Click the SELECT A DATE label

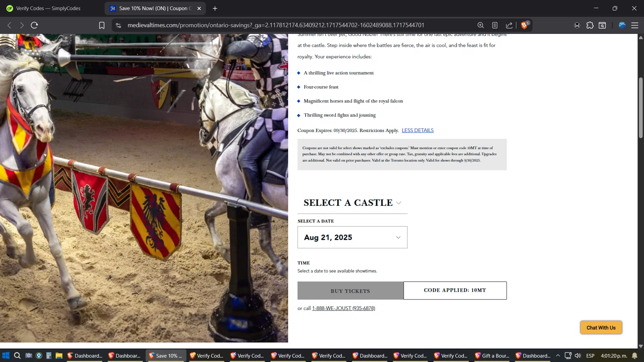coord(316,221)
